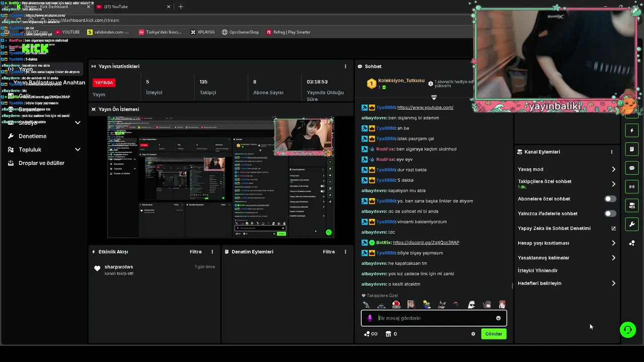Expand Hesap yaşı kısıtlaması options
This screenshot has width=644, height=362.
[613, 243]
